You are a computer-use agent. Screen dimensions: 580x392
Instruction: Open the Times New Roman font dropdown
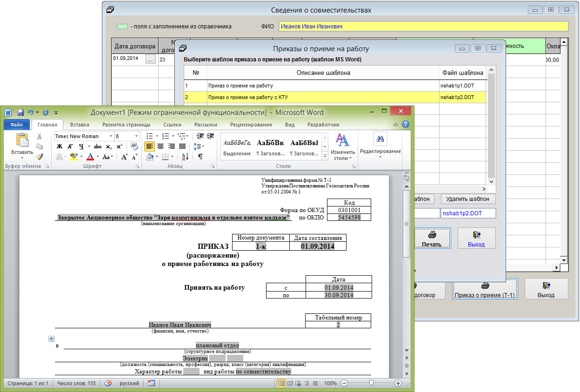pos(111,136)
